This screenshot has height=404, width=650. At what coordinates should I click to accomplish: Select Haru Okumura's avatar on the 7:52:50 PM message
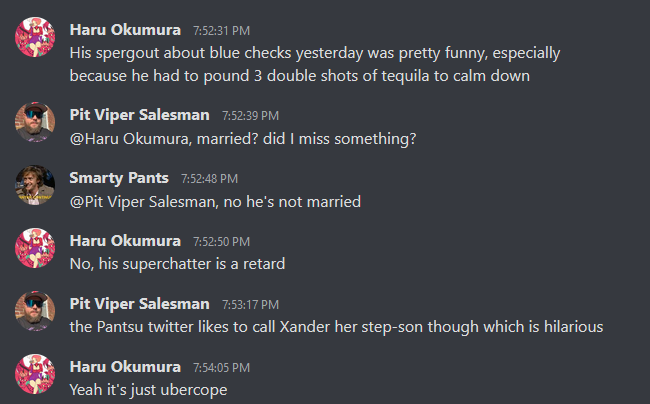click(35, 249)
